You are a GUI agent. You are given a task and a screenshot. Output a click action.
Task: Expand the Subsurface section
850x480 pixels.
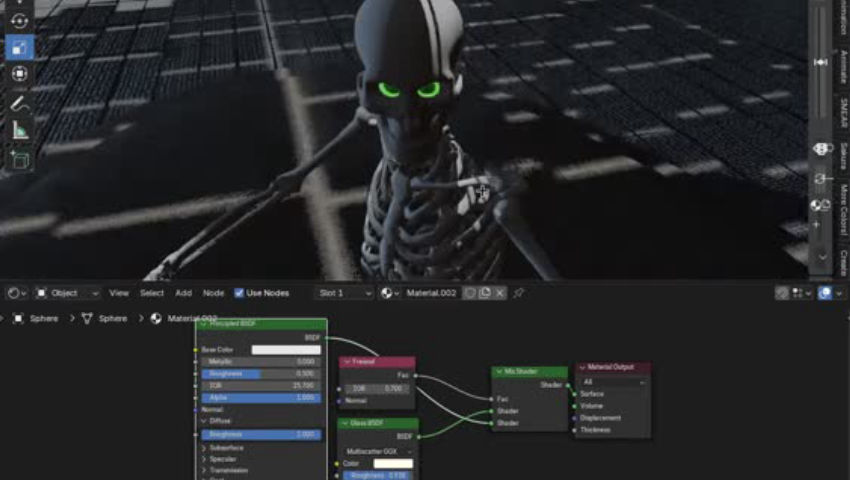[x=202, y=447]
